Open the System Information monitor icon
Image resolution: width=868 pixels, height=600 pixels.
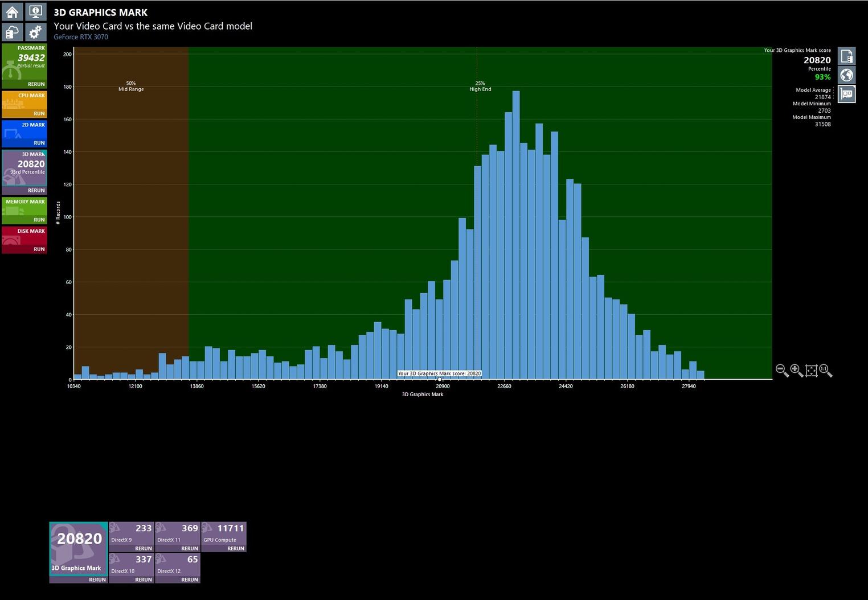tap(35, 12)
